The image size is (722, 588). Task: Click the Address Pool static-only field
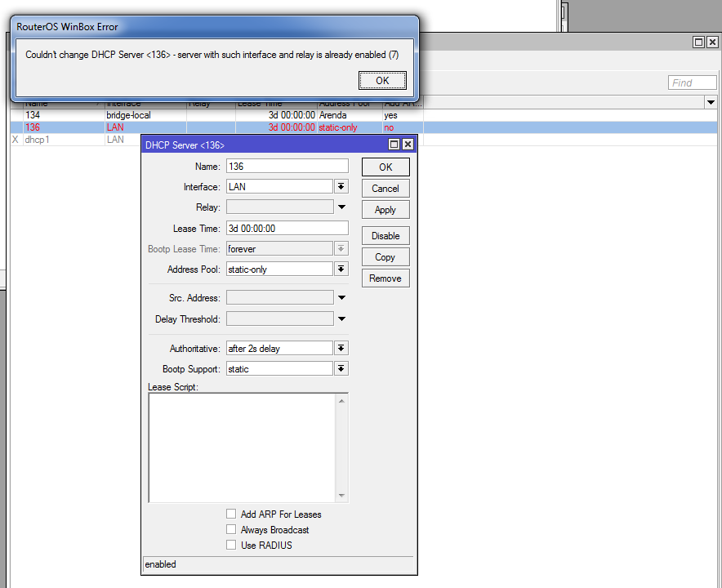[279, 269]
